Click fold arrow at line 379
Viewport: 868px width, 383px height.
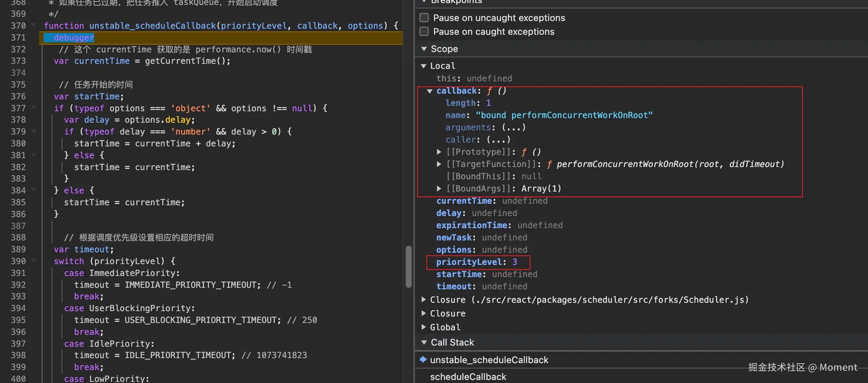pyautogui.click(x=34, y=131)
